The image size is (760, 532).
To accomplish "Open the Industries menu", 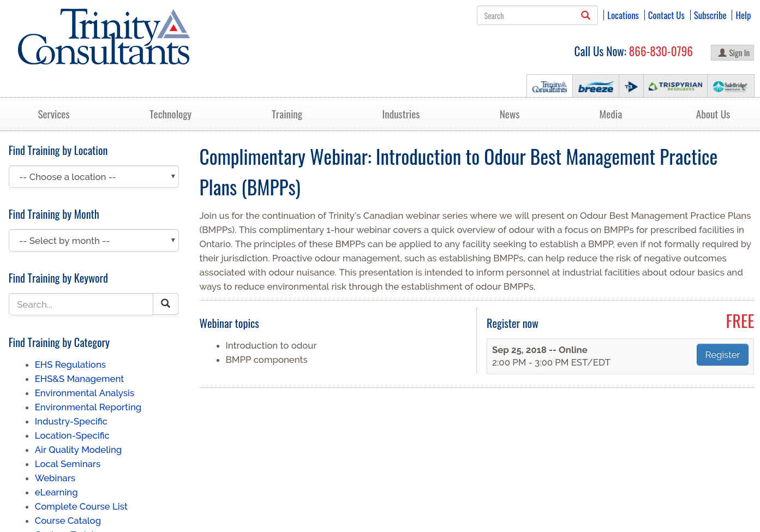I will 401,115.
